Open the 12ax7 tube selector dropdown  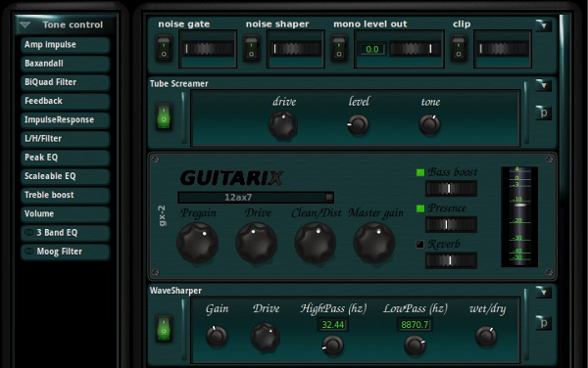pyautogui.click(x=256, y=198)
